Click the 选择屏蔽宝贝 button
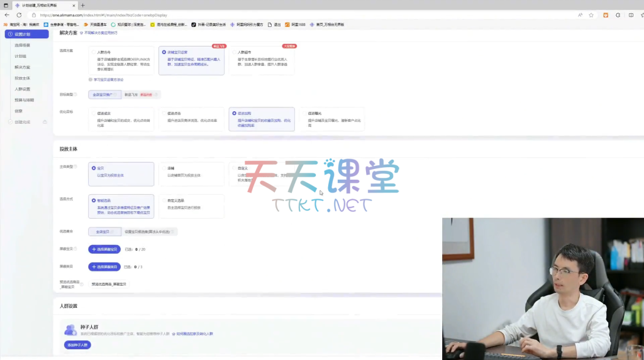The height and width of the screenshot is (360, 644). pos(104,249)
